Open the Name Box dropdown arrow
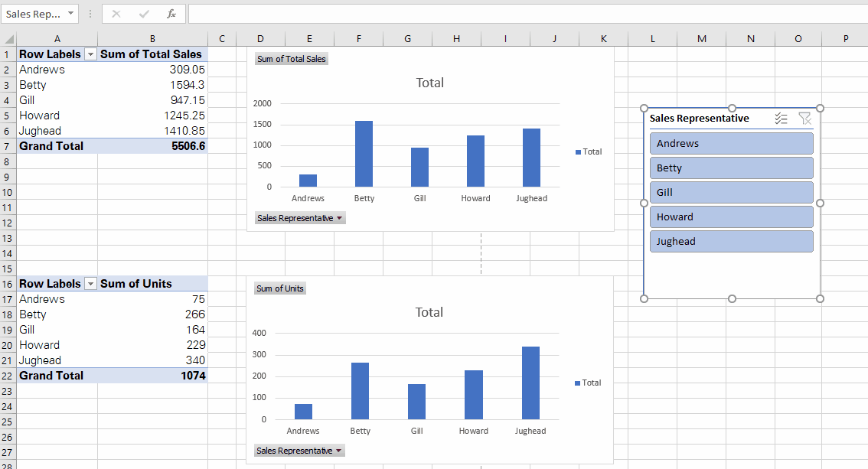The height and width of the screenshot is (469, 868). click(69, 13)
